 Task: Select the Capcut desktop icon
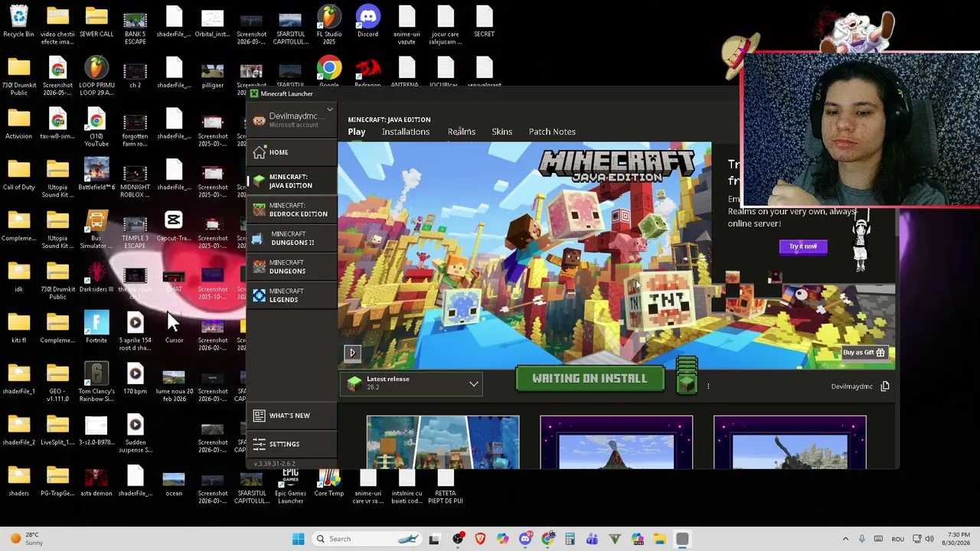point(174,225)
